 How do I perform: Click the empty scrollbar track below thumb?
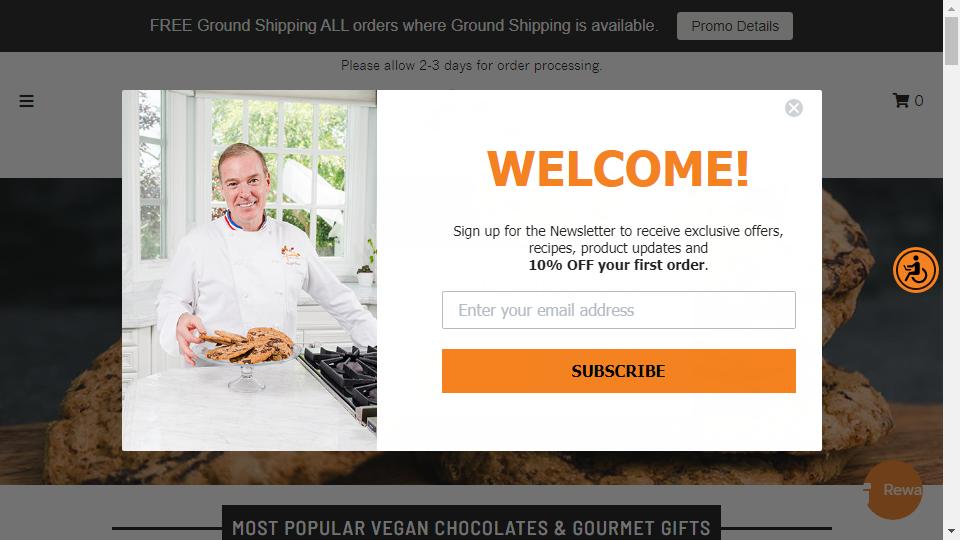(951, 294)
